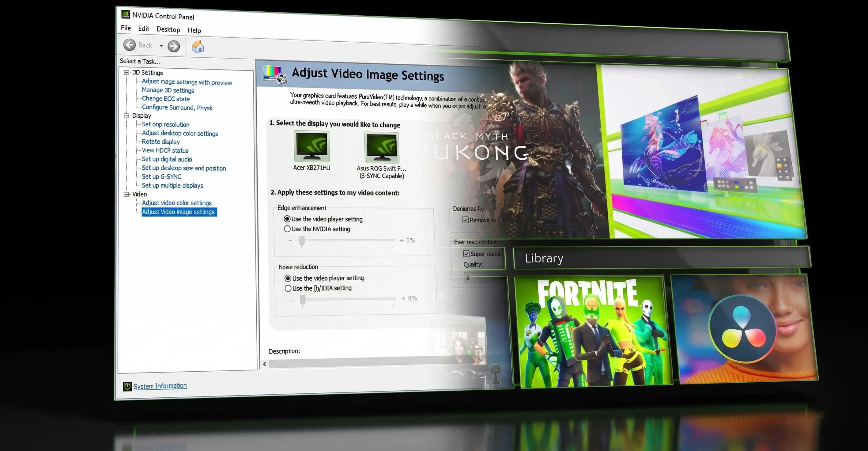Screen dimensions: 868x451
Task: Open the Help menu
Action: pos(194,30)
